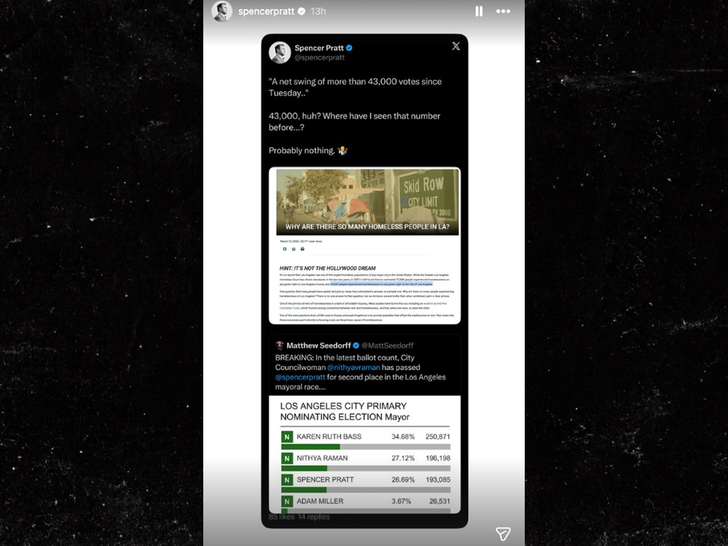Click the Karen Ruth Bass vote progress bar
The height and width of the screenshot is (546, 728).
(365, 447)
